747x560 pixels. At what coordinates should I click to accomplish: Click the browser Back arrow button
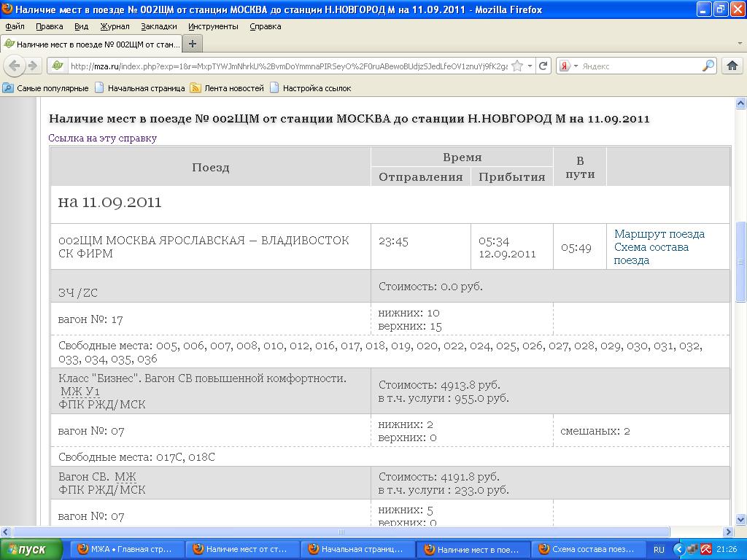click(15, 66)
